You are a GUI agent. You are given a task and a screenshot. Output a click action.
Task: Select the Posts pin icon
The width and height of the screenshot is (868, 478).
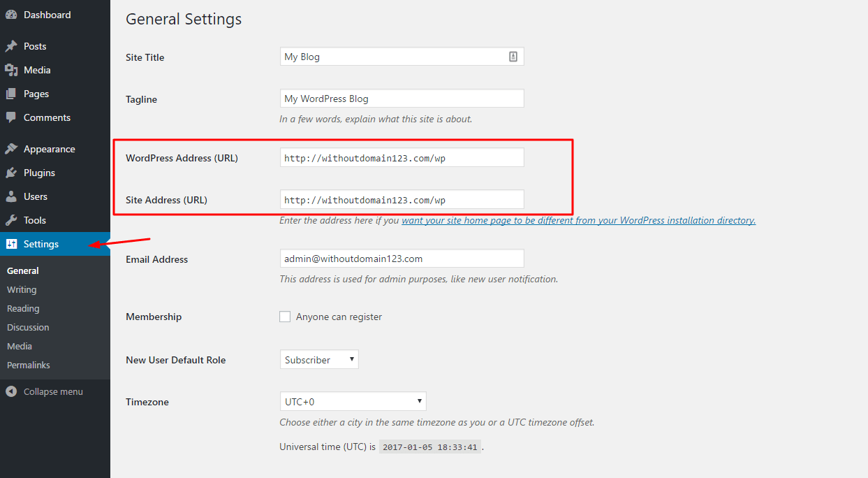(x=11, y=45)
